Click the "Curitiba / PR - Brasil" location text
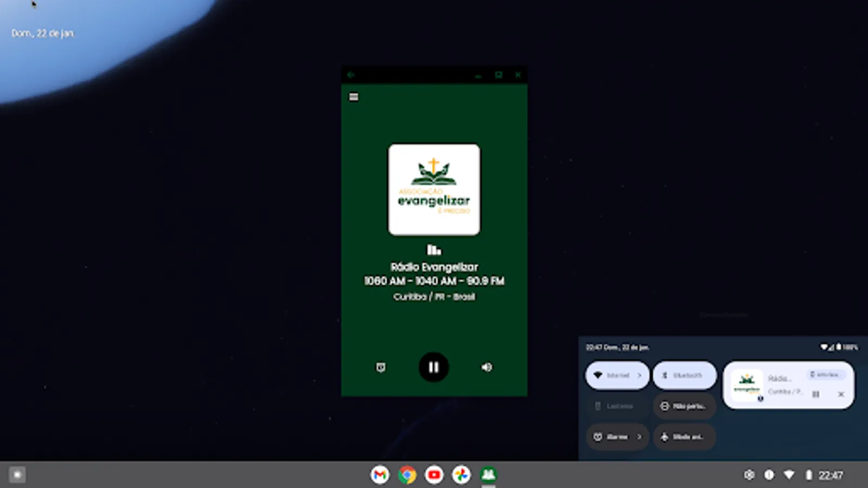This screenshot has height=488, width=868. click(434, 297)
